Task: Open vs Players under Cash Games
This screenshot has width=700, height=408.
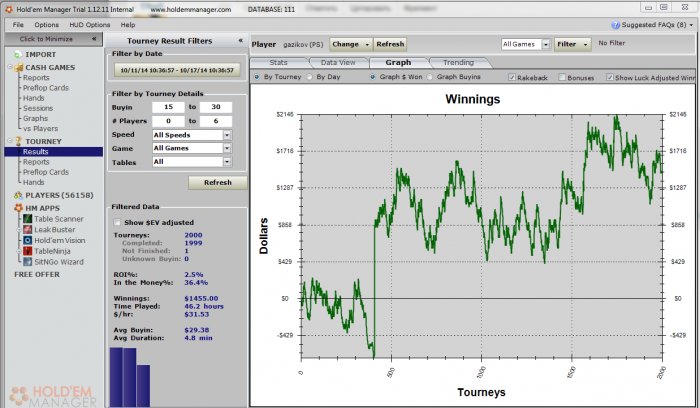Action: 41,129
